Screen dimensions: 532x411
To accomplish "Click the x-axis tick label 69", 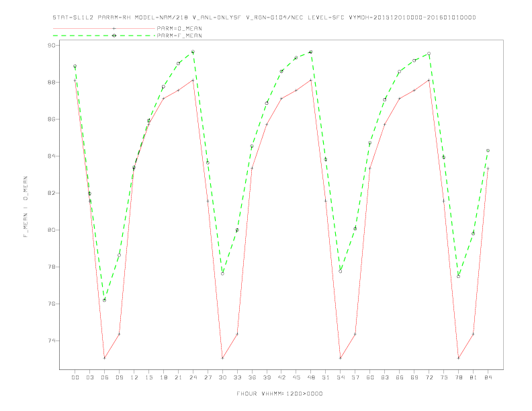I will point(414,377).
